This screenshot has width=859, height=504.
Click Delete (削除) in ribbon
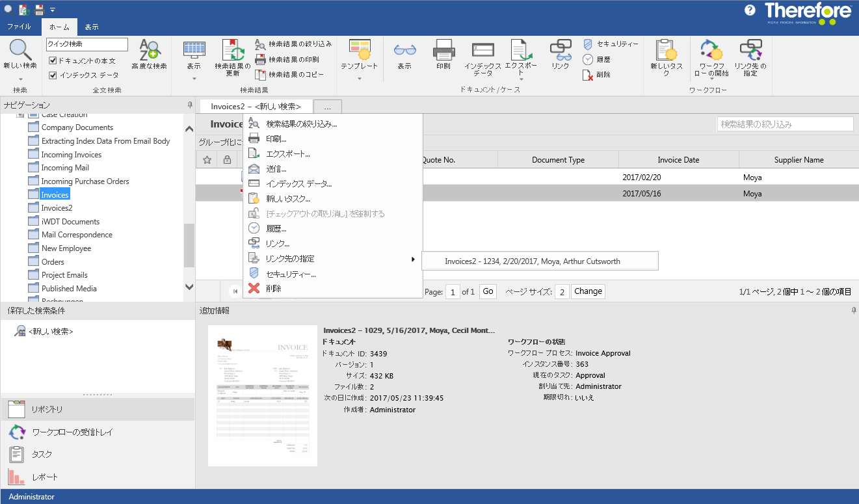coord(596,74)
